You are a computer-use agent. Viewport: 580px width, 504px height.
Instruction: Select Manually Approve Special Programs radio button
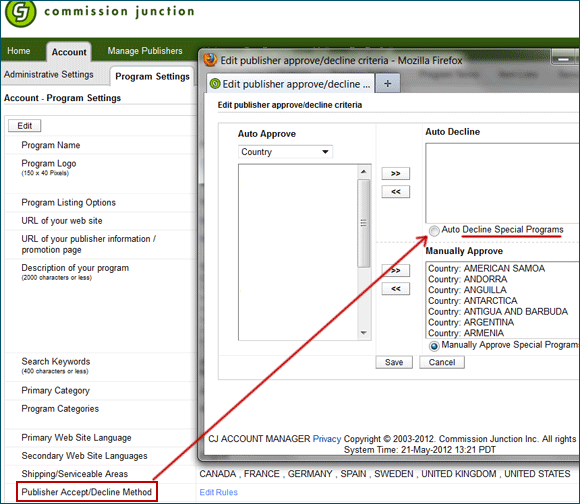(434, 346)
